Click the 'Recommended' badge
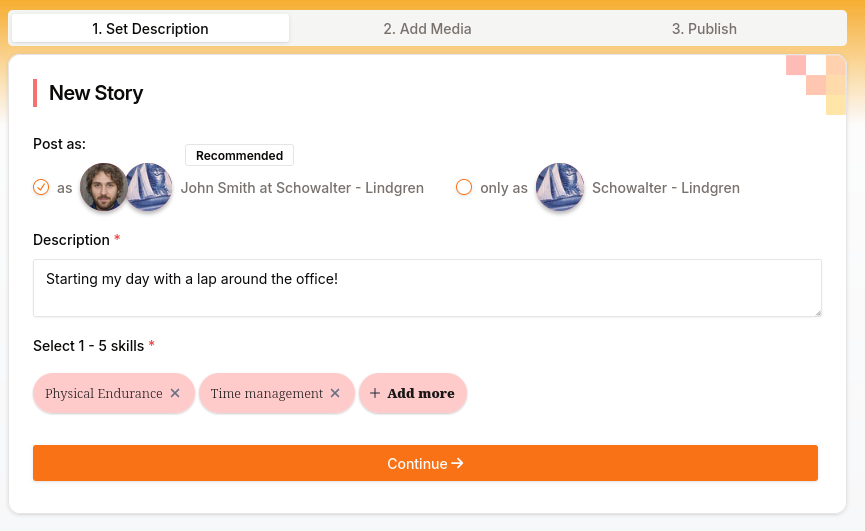The width and height of the screenshot is (865, 531). pos(239,156)
